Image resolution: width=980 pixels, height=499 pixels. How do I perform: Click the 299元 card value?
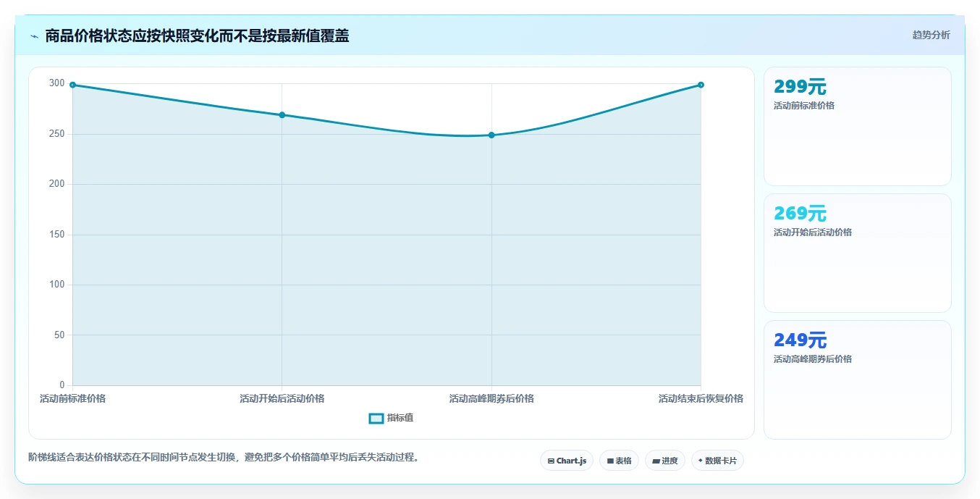800,87
